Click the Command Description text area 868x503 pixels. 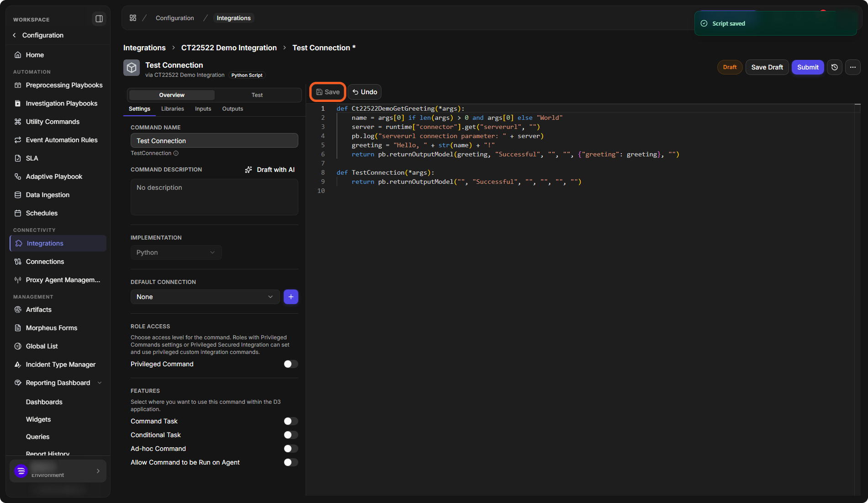(214, 197)
